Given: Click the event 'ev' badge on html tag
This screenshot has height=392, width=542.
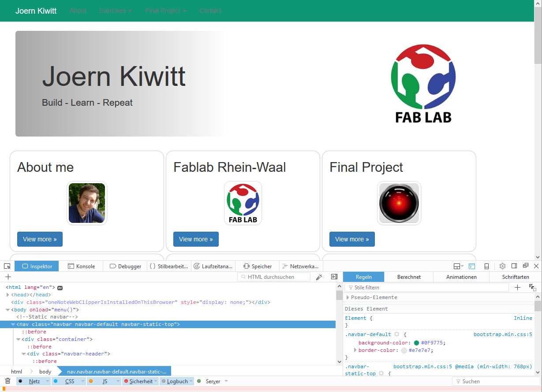Looking at the screenshot, I should pos(60,288).
